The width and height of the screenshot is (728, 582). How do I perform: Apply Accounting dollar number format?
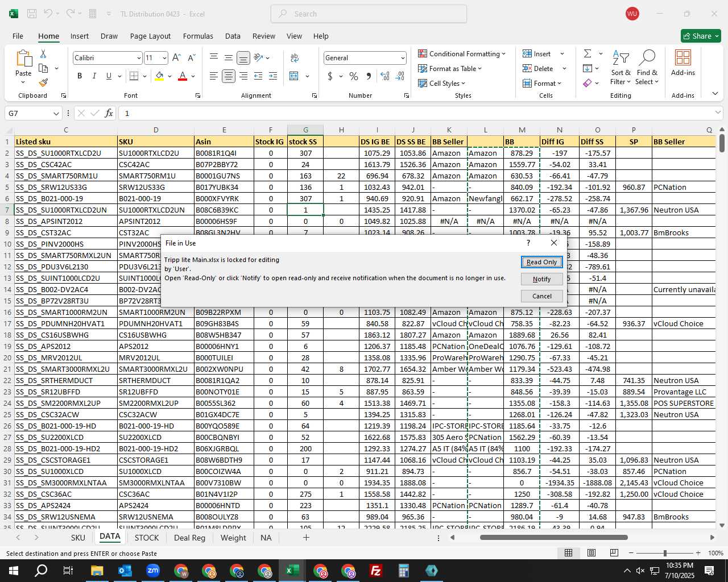(x=330, y=76)
